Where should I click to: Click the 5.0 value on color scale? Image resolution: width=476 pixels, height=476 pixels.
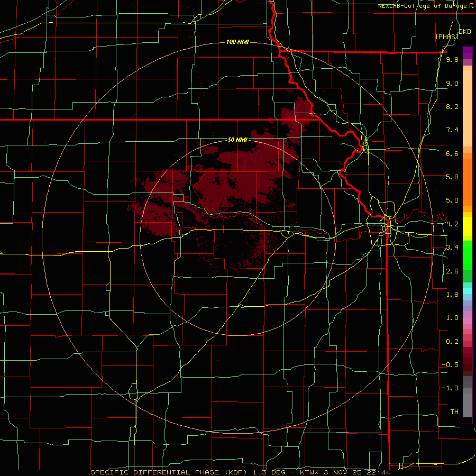coord(452,200)
